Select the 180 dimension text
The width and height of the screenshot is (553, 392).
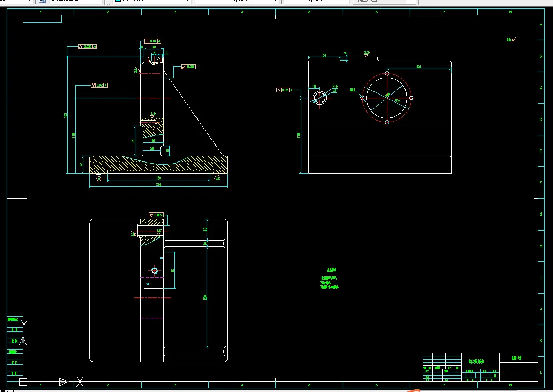(158, 177)
